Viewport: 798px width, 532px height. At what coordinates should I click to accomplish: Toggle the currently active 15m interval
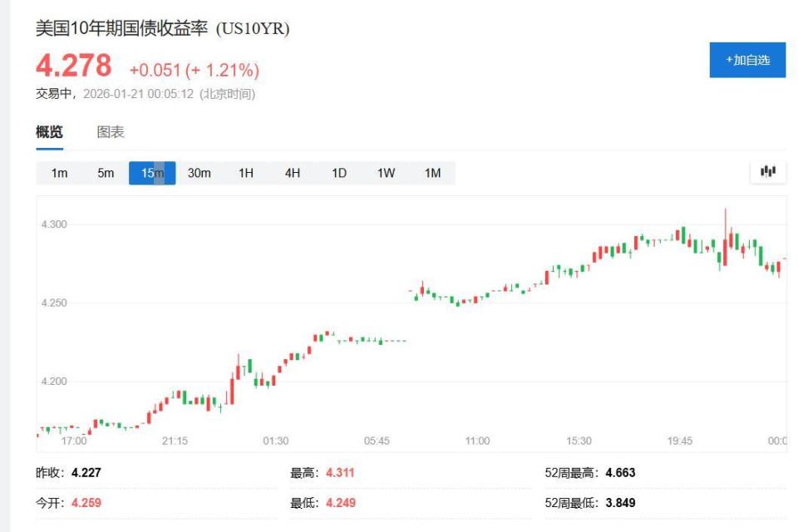151,173
